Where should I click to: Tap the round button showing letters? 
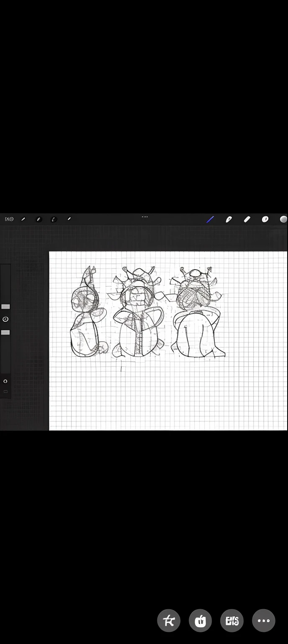point(232,621)
